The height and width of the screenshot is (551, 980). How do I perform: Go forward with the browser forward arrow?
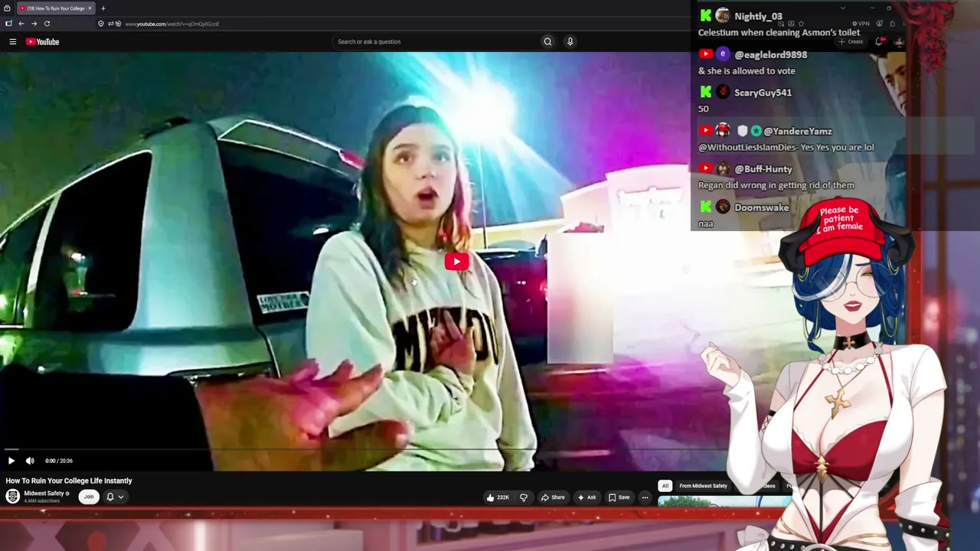[34, 24]
